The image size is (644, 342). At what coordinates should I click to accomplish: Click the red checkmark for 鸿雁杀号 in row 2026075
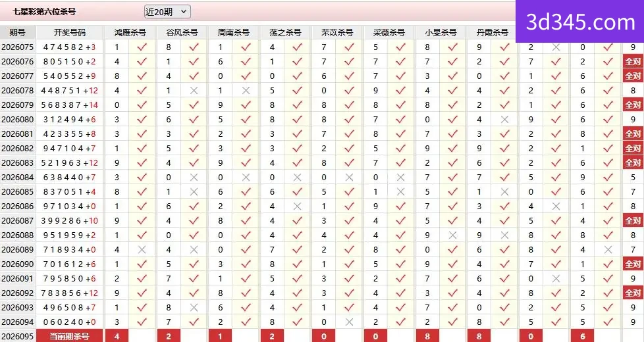[x=142, y=47]
